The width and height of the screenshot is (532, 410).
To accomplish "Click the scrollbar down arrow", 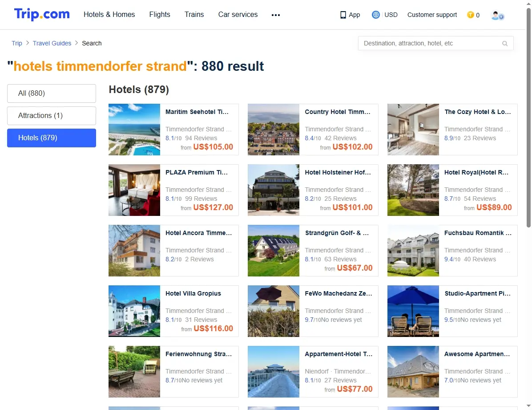I will click(528, 406).
